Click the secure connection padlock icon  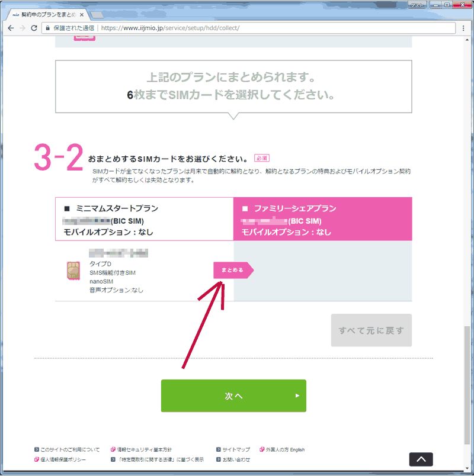coord(47,28)
